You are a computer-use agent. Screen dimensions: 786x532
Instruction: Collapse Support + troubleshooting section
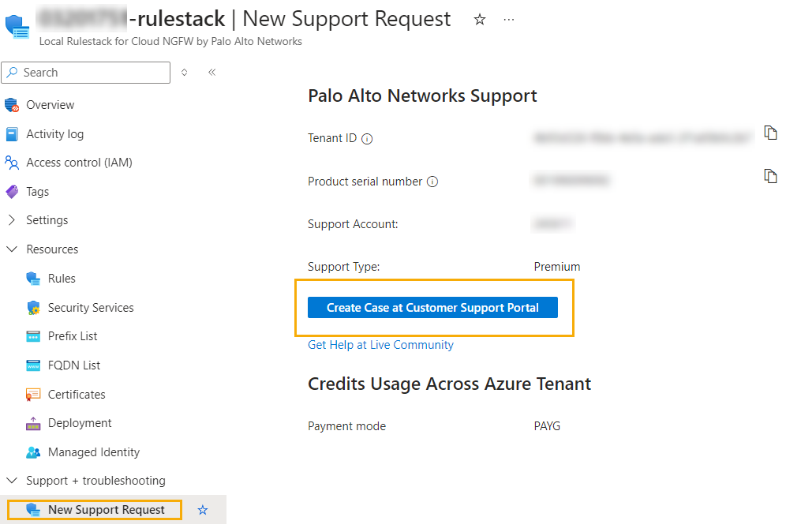(x=12, y=481)
